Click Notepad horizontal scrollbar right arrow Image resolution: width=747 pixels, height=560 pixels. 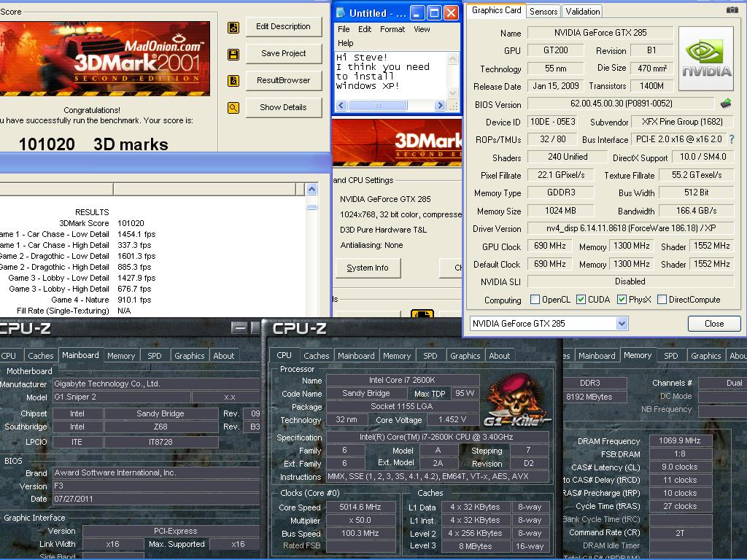pos(440,106)
